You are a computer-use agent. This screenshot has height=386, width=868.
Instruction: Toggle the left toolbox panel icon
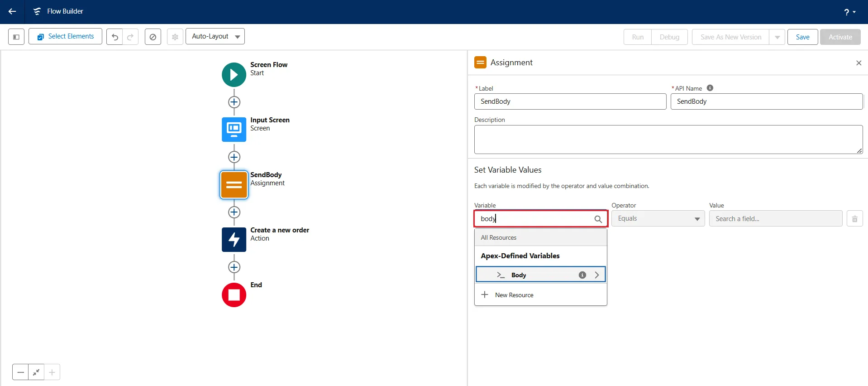click(x=16, y=37)
